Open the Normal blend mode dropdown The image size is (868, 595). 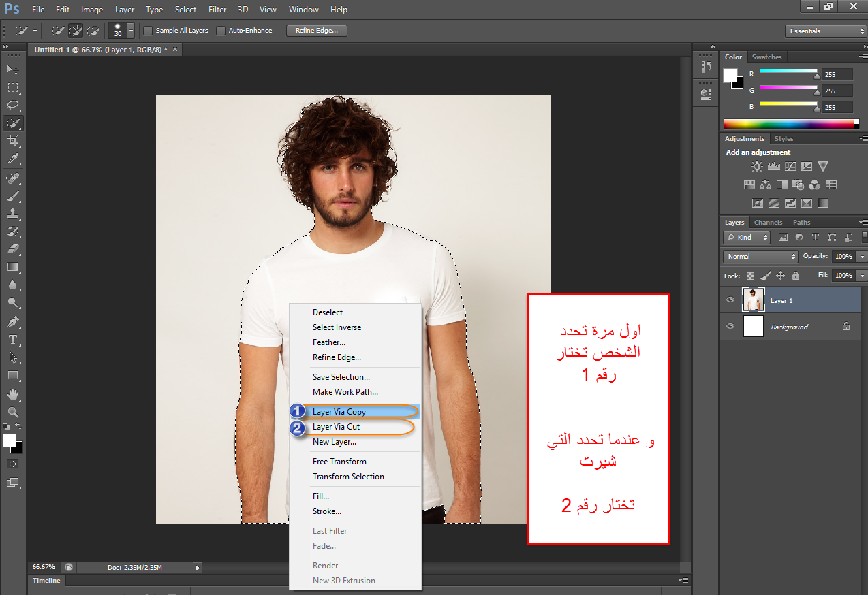(x=760, y=257)
